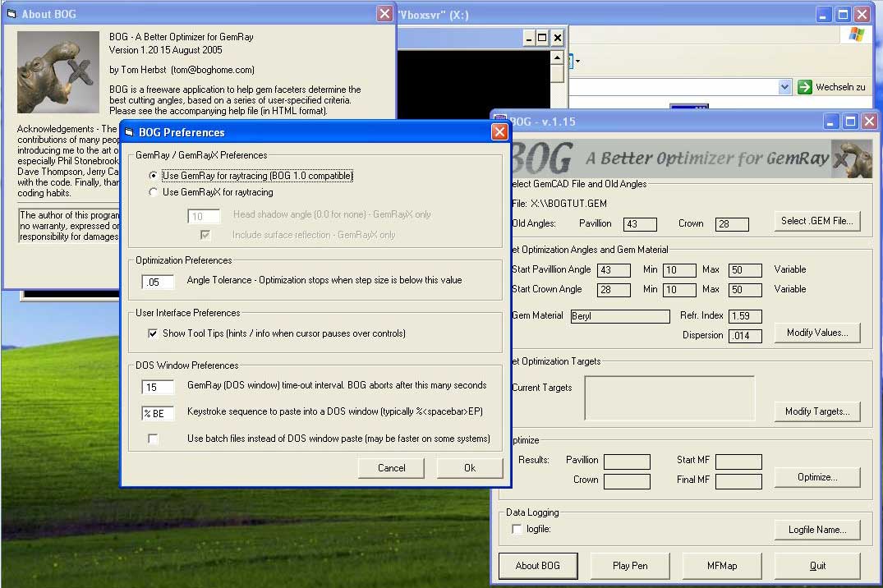Screen dimensions: 883x588
Task: Click the Crown Min value field
Action: [x=680, y=290]
